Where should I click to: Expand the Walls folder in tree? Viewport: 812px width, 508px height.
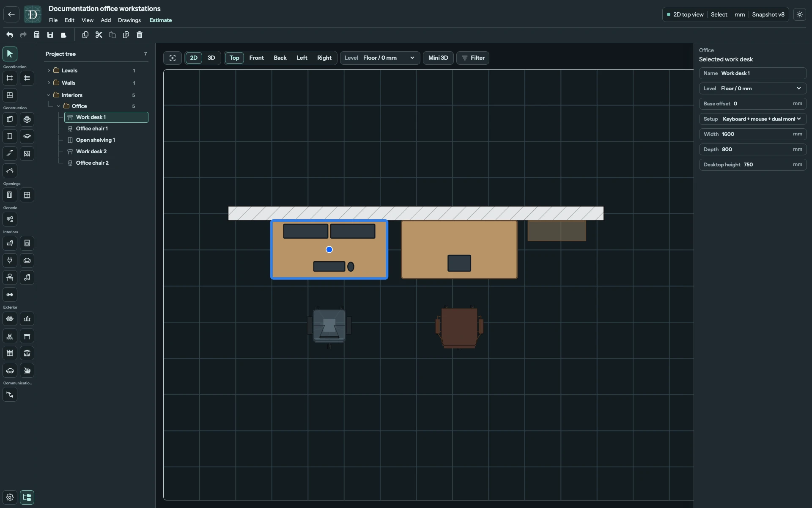[49, 83]
